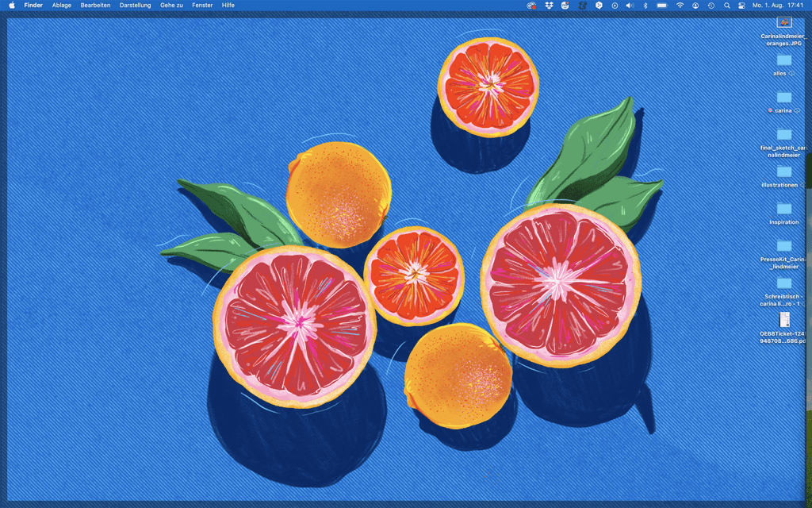Open the Wi-Fi menu bar icon
The width and height of the screenshot is (812, 508).
tap(680, 5)
